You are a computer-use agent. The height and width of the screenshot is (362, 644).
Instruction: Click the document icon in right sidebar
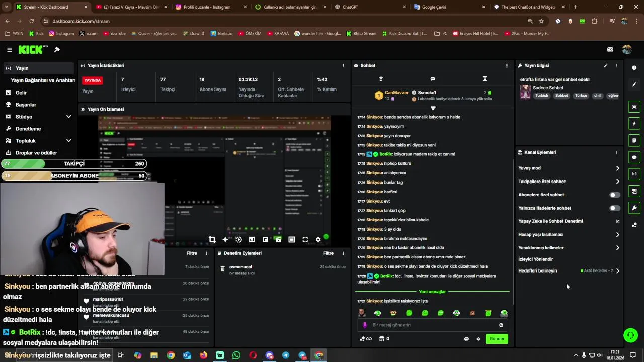tap(634, 140)
